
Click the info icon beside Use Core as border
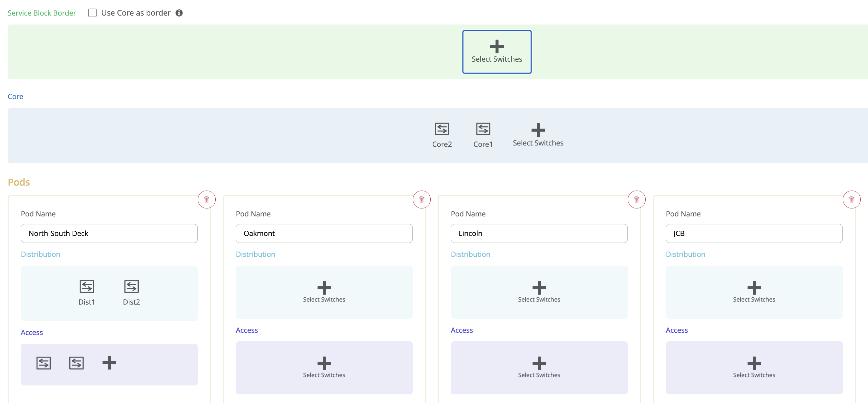click(x=179, y=13)
